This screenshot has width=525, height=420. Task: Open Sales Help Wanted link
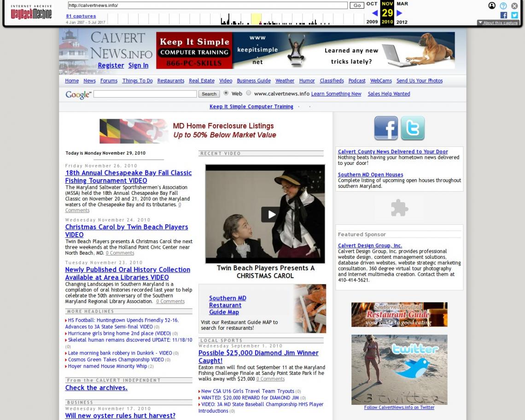[389, 94]
